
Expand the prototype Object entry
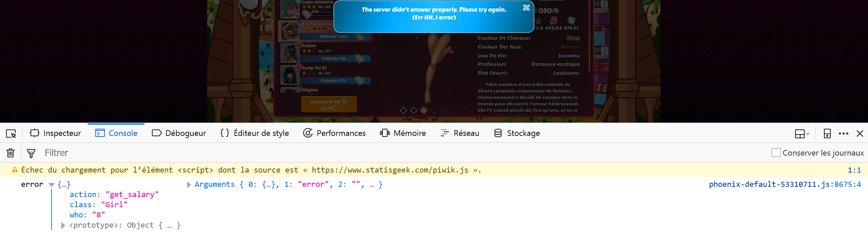(x=63, y=225)
